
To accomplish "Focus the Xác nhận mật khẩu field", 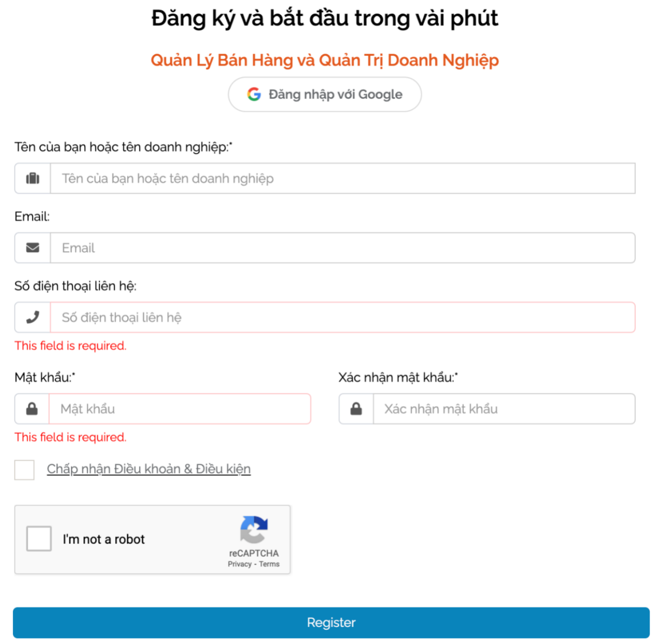I will 504,409.
